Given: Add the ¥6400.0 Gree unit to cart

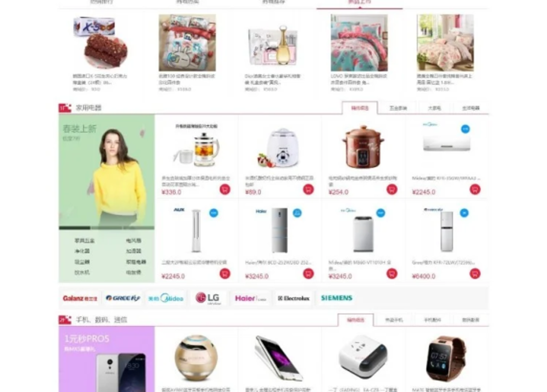Looking at the screenshot, I should [475, 274].
